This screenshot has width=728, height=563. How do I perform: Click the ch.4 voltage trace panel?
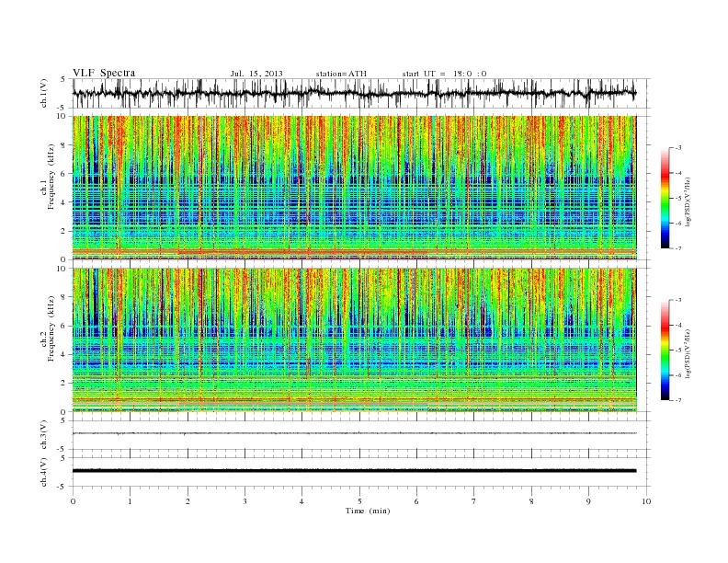click(x=361, y=472)
